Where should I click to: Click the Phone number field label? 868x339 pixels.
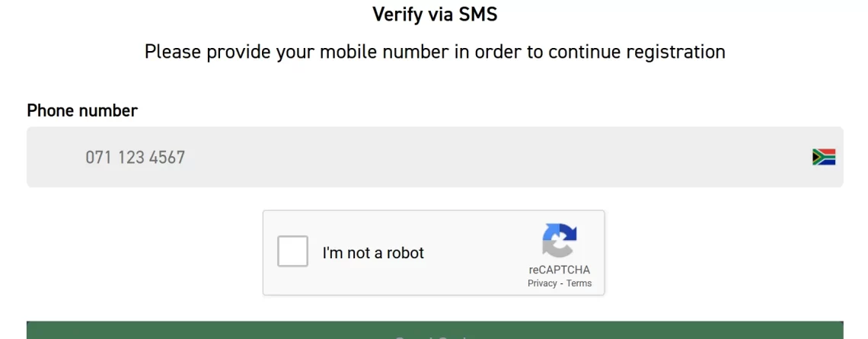pyautogui.click(x=82, y=110)
